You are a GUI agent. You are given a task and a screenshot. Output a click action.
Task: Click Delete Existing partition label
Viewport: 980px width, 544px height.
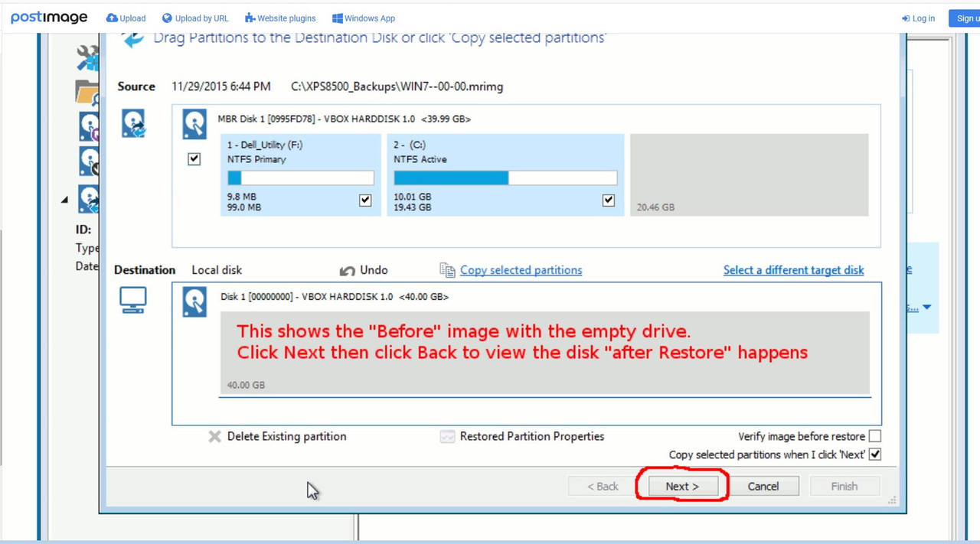pos(286,436)
